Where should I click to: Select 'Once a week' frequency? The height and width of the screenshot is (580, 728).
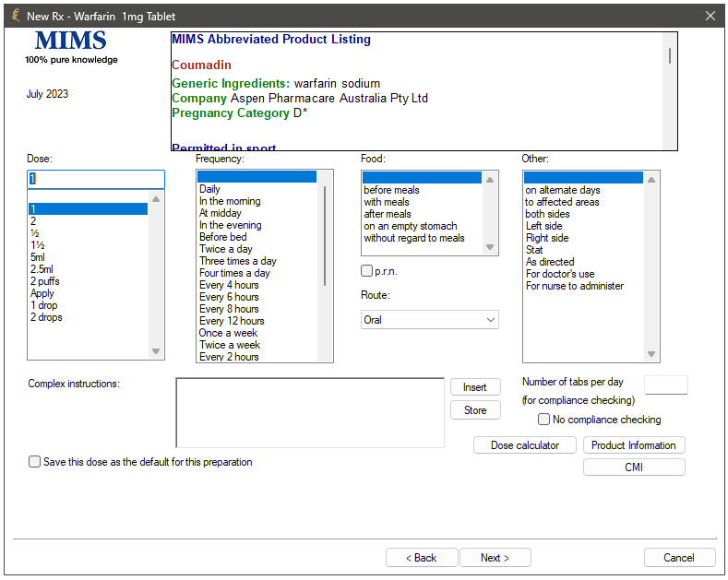pos(257,333)
